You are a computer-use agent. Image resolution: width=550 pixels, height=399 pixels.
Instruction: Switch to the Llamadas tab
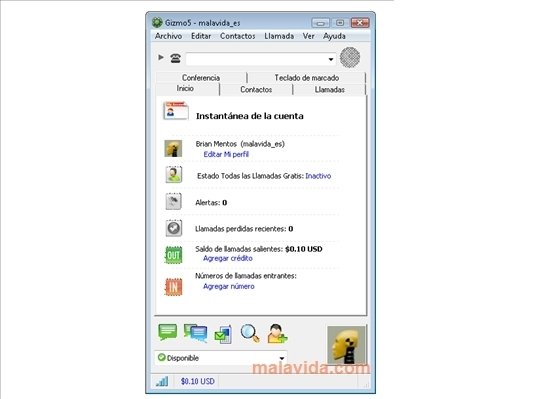pos(329,90)
